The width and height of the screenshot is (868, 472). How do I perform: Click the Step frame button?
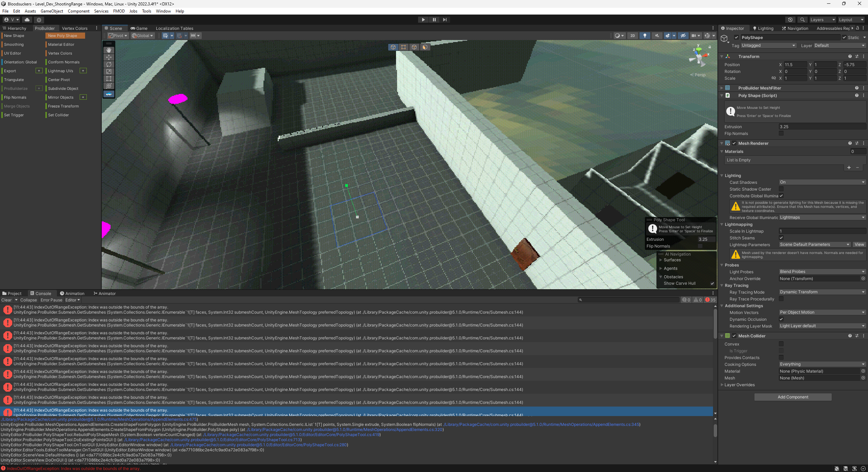point(445,20)
